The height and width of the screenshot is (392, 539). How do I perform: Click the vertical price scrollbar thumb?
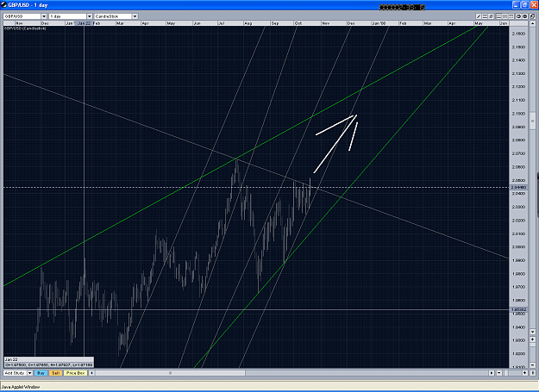coord(532,121)
